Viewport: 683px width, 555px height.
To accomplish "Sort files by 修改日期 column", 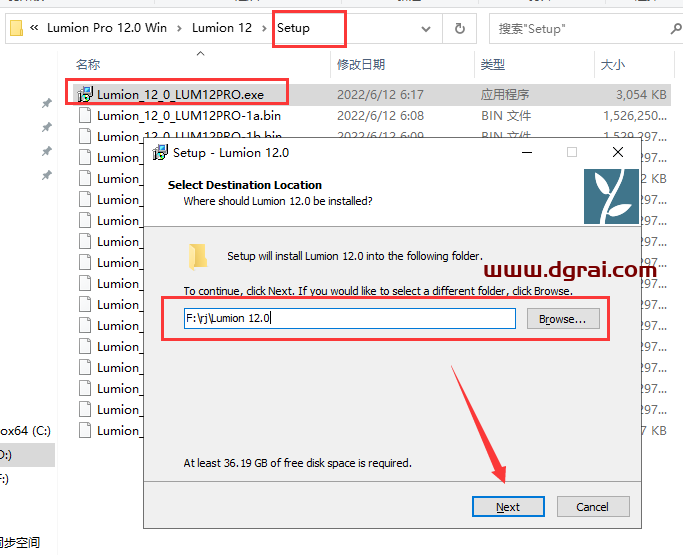I will click(x=361, y=64).
